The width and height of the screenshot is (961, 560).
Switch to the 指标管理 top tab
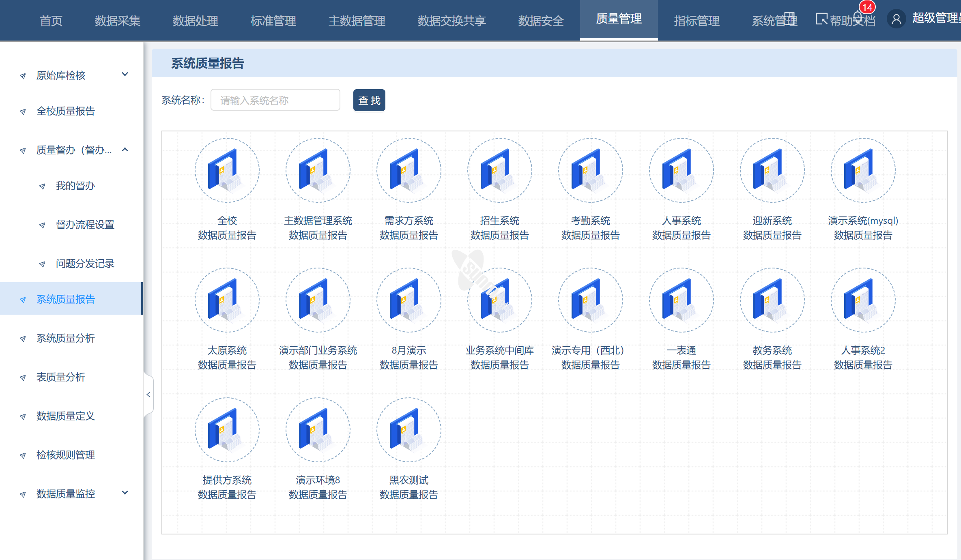click(697, 21)
